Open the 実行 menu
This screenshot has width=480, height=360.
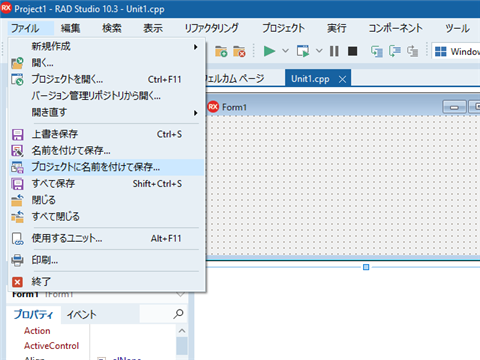(337, 28)
